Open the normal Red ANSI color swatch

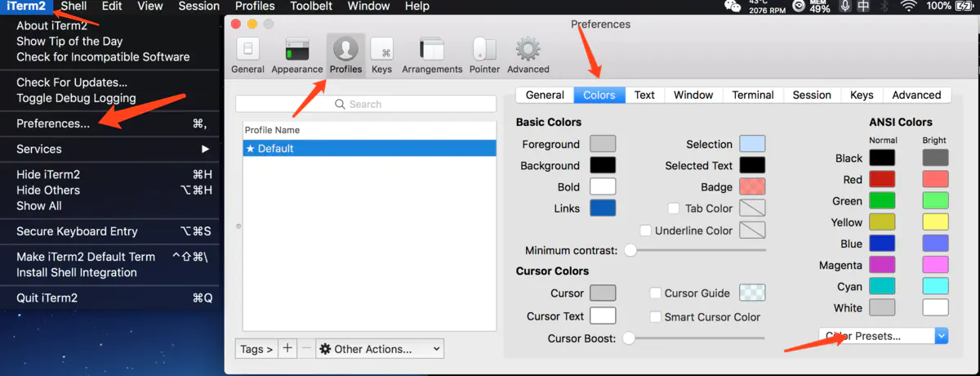(x=882, y=179)
